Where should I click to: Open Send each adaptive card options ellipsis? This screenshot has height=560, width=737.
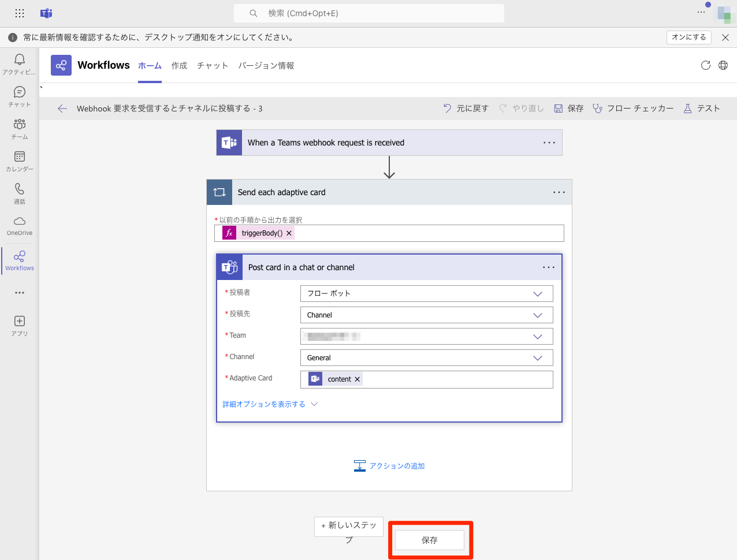(559, 192)
